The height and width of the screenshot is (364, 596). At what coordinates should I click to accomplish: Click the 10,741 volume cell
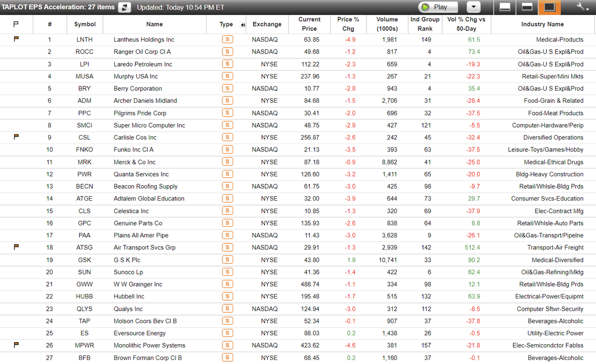pos(387,260)
